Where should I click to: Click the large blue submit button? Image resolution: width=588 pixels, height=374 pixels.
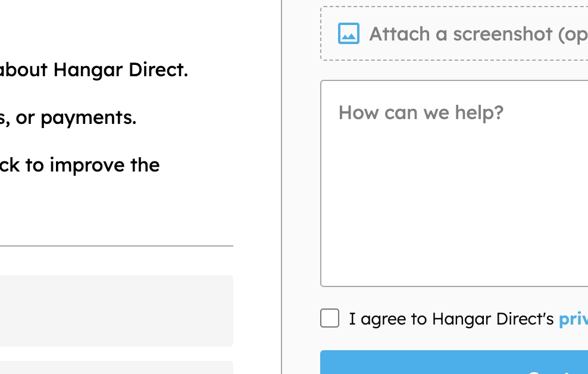(x=454, y=362)
